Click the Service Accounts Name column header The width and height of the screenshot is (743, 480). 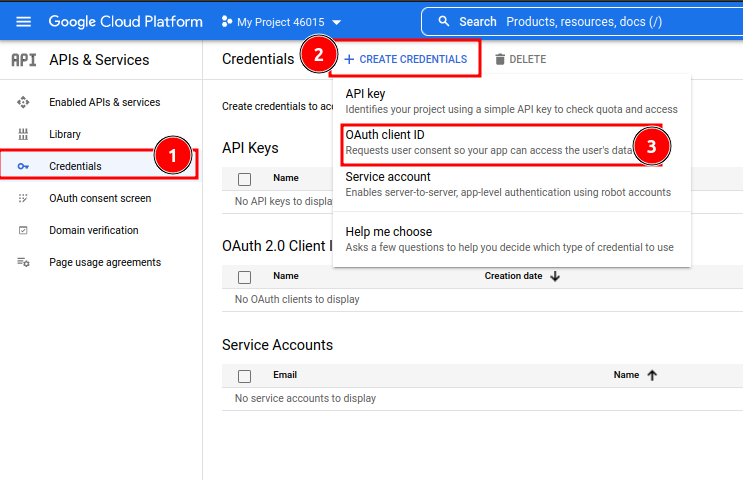(x=626, y=375)
